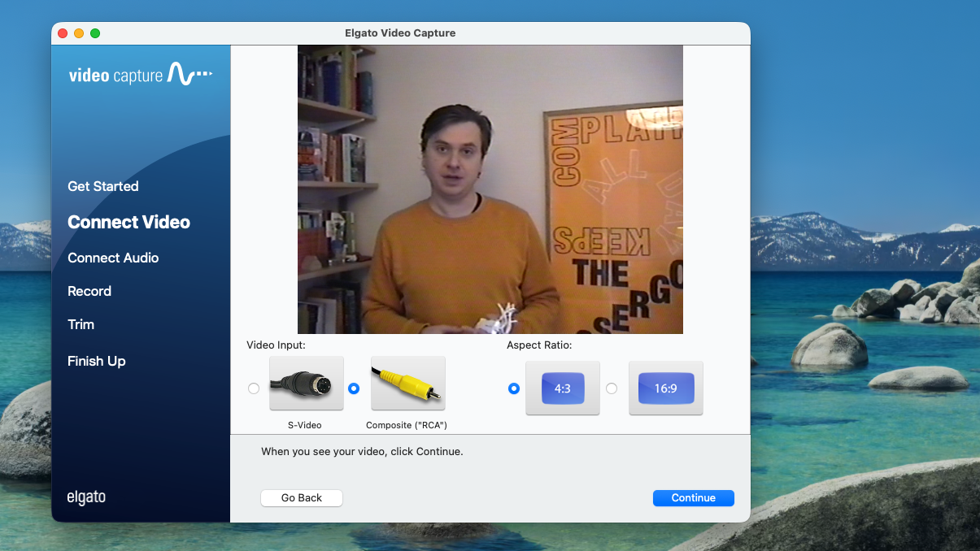
Task: Click the yellow RCA plug illustration
Action: [407, 382]
